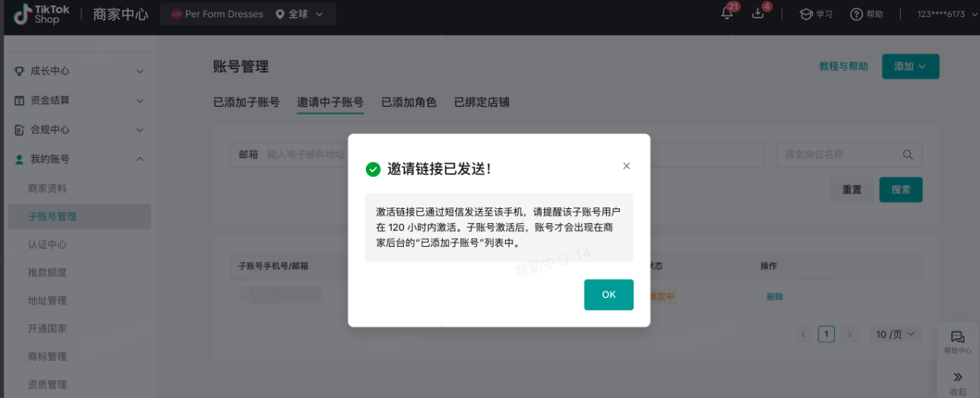The height and width of the screenshot is (398, 980).
Task: Click the 重置 reset button
Action: tap(852, 190)
